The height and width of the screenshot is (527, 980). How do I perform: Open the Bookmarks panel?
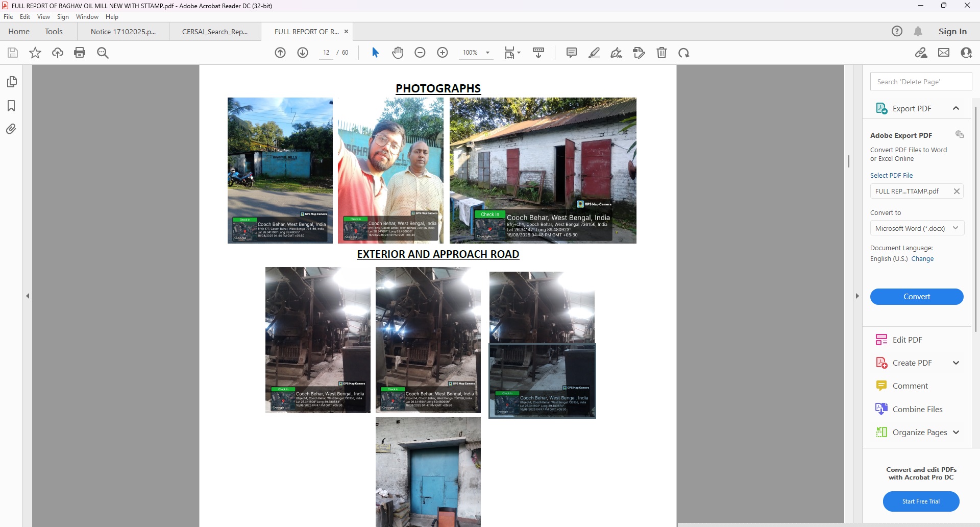coord(11,106)
